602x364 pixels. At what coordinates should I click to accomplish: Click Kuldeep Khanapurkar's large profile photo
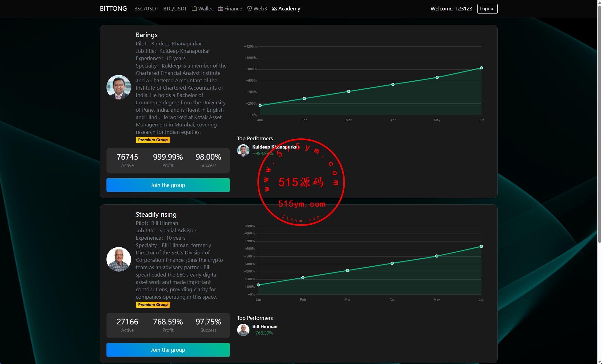pyautogui.click(x=119, y=87)
